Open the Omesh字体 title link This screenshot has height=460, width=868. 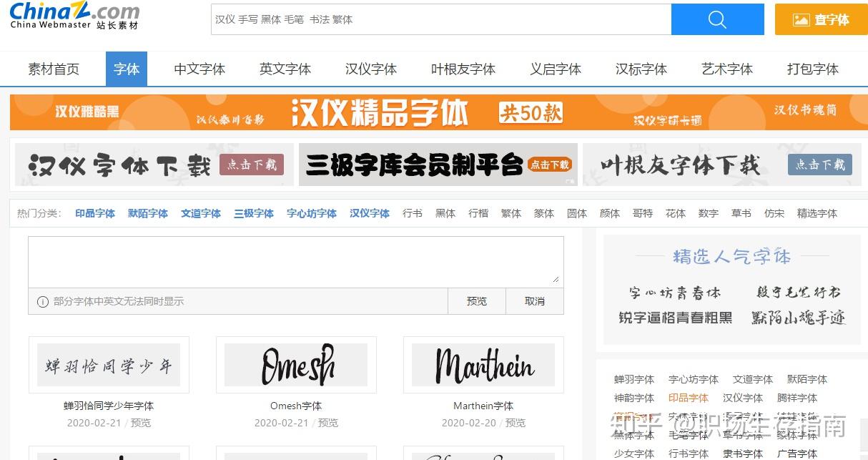pos(296,406)
